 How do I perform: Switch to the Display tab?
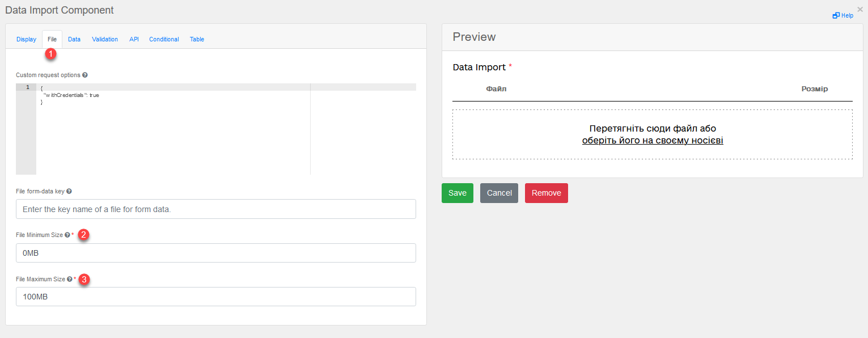point(26,39)
